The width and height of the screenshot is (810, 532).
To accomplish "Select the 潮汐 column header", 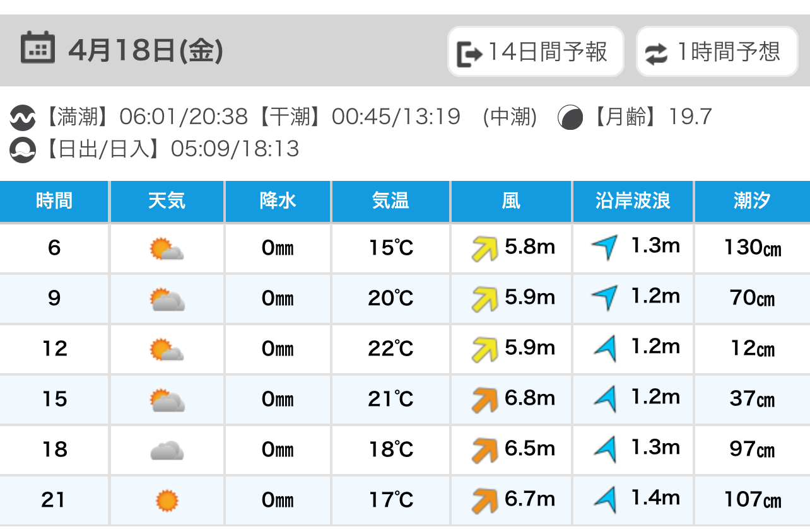I will coord(752,201).
